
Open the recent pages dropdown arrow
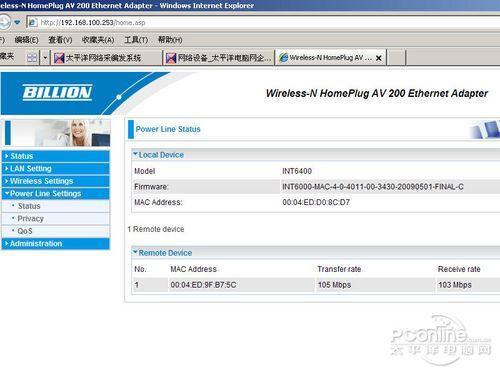(17, 23)
